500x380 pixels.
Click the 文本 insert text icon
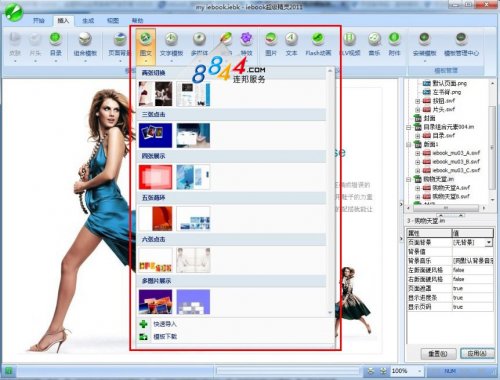click(x=291, y=44)
